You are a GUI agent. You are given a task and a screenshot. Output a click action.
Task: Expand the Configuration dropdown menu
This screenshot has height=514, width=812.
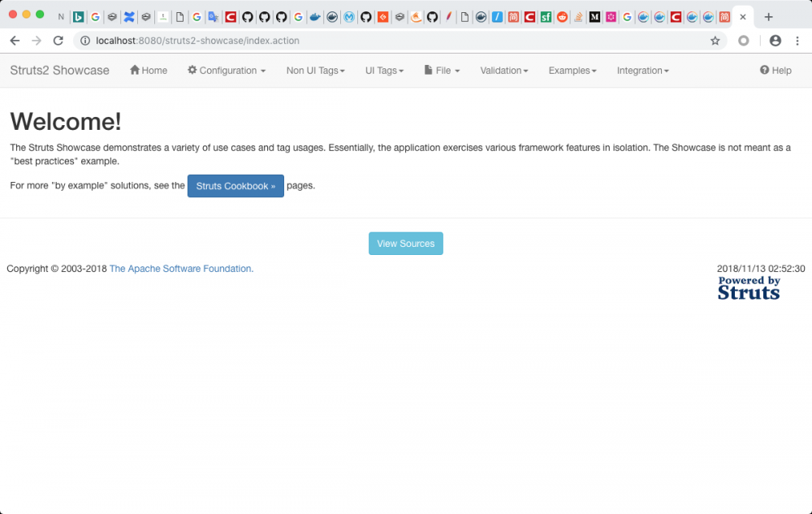227,71
